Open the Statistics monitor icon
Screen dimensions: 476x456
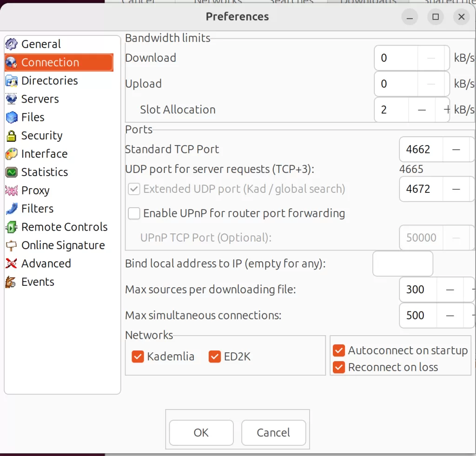tap(12, 172)
